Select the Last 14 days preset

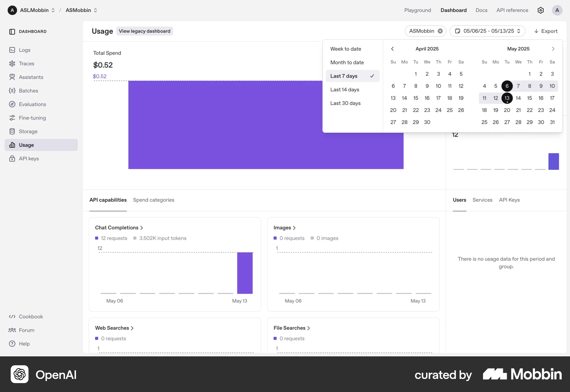[x=345, y=90]
